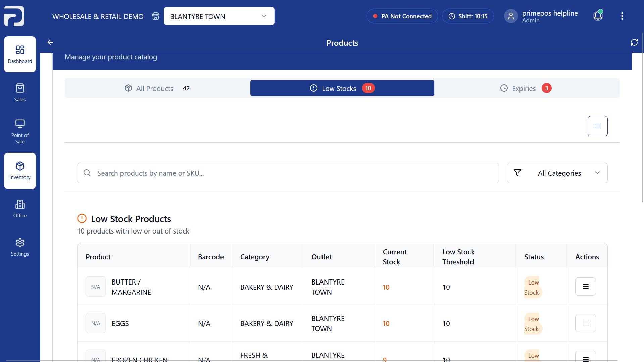Viewport: 644px width, 362px height.
Task: Click the product search input field
Action: (x=288, y=173)
